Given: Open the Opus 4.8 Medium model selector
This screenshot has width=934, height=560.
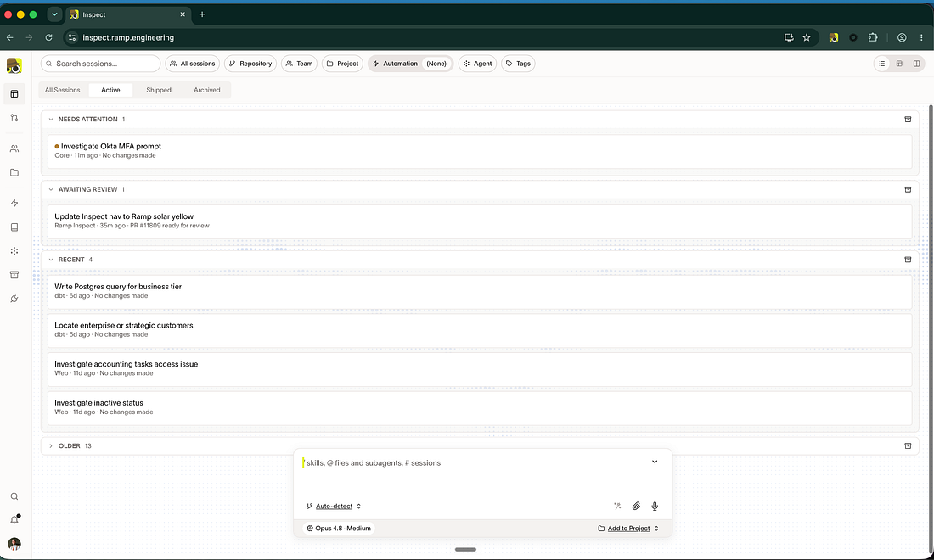Looking at the screenshot, I should point(338,529).
